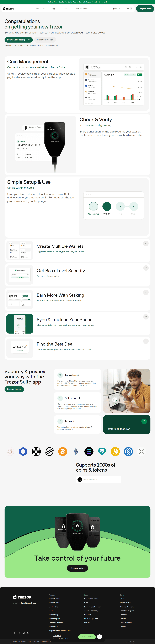This screenshot has width=155, height=644.
Task: Open Facebook social icon in footer
Action: pos(28,633)
